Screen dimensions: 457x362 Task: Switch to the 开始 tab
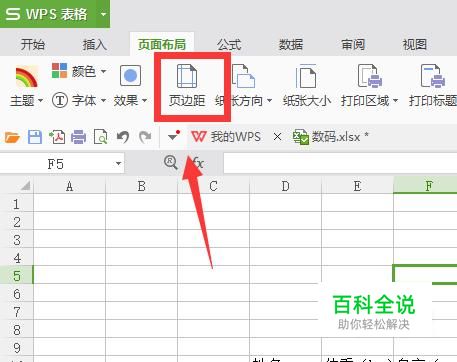(33, 44)
